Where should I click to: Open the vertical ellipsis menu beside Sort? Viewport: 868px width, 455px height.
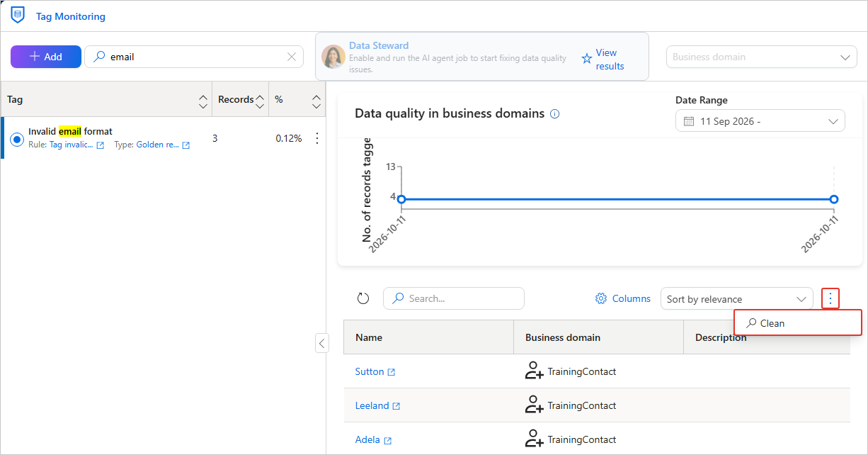pos(830,298)
